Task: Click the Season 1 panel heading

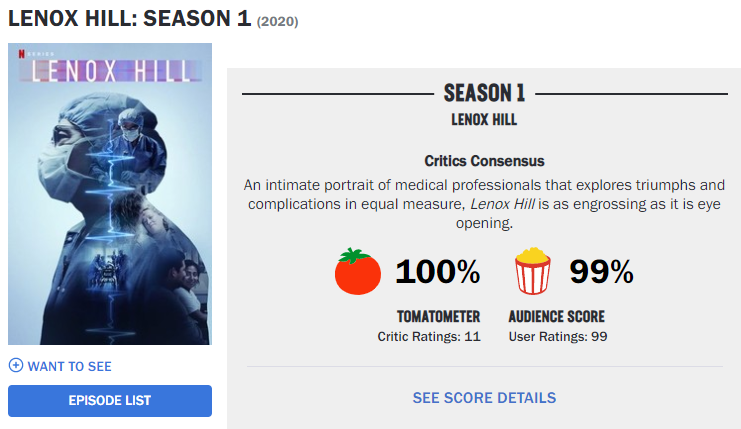Action: pyautogui.click(x=484, y=93)
